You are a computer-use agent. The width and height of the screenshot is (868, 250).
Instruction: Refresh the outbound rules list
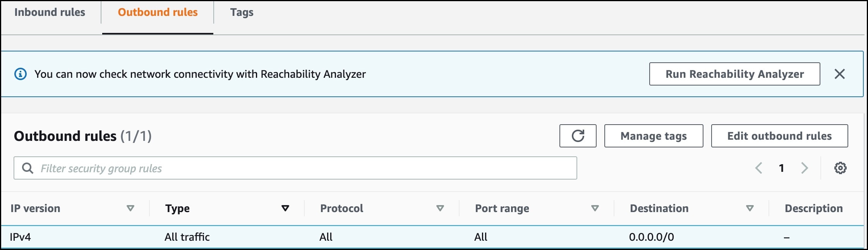tap(578, 136)
